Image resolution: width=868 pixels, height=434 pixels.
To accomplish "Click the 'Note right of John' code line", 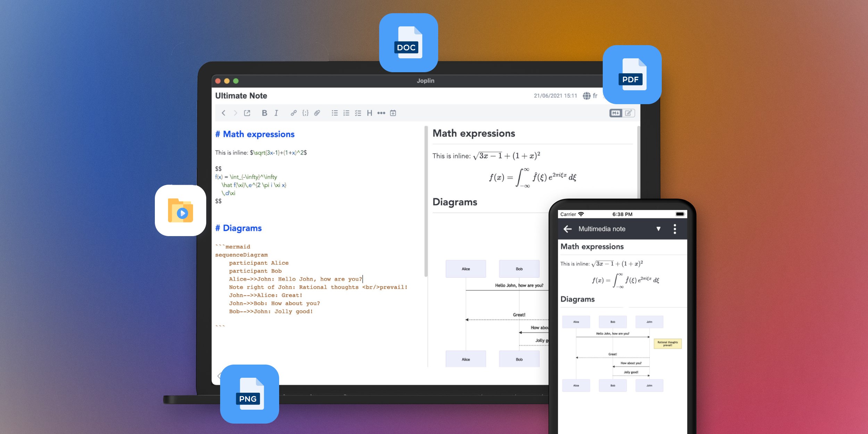I will 318,287.
